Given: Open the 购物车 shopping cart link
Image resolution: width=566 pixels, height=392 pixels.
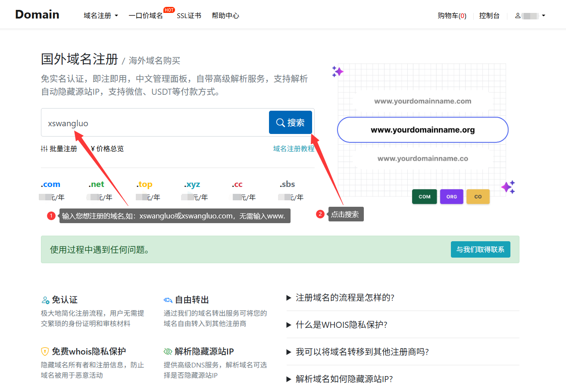Looking at the screenshot, I should click(x=452, y=16).
